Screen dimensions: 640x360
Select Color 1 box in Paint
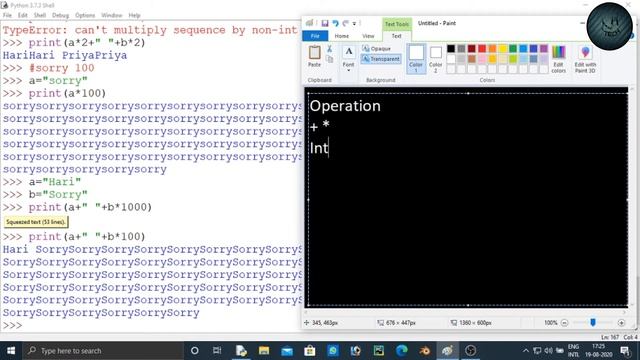pos(416,59)
